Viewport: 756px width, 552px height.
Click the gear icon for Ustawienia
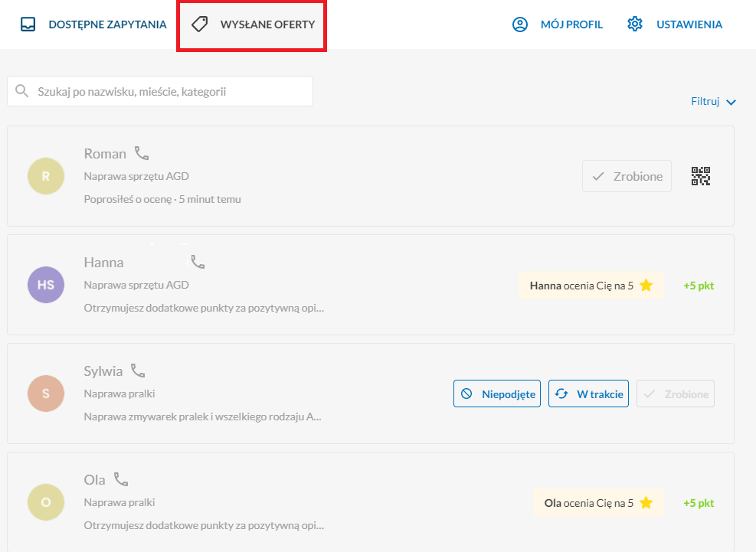pos(634,24)
